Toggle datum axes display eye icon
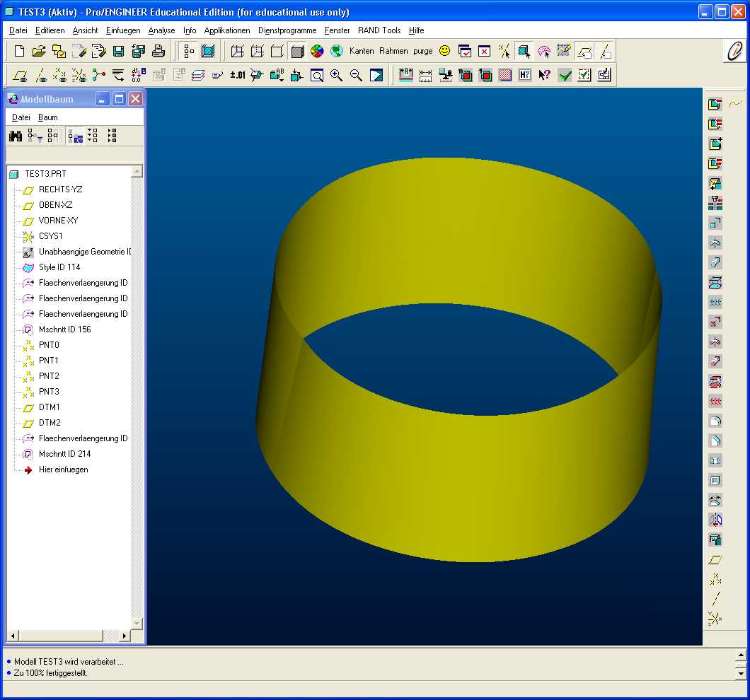Image resolution: width=750 pixels, height=700 pixels. (x=40, y=75)
